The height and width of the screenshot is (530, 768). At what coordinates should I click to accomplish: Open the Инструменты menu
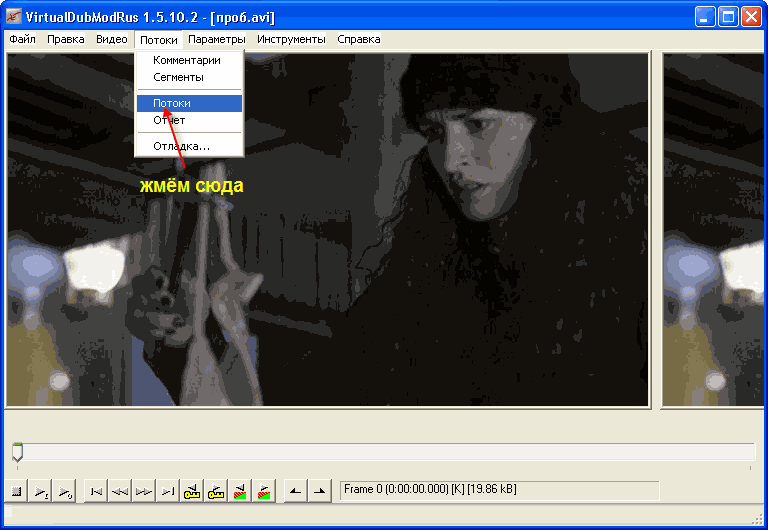(291, 39)
